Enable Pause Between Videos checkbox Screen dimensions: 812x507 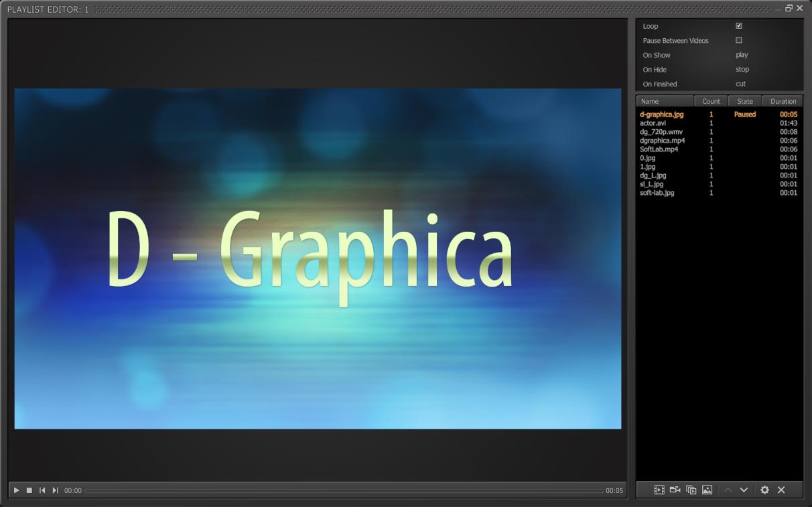point(739,40)
